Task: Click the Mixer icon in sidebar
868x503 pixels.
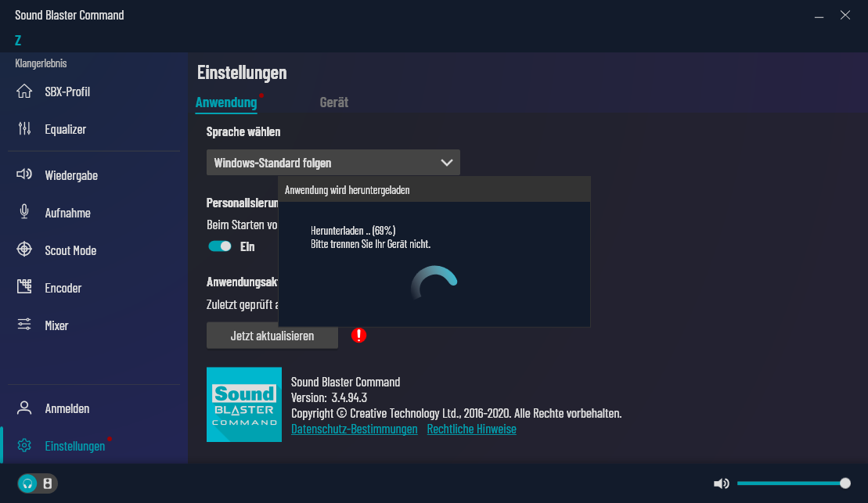Action: (x=24, y=325)
